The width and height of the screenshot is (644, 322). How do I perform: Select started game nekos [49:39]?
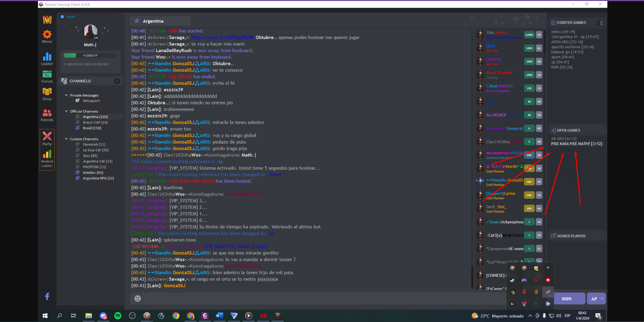pyautogui.click(x=563, y=32)
